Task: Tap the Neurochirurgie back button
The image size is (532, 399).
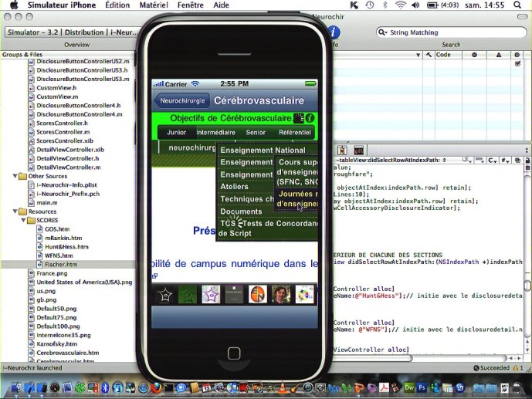Action: [182, 100]
